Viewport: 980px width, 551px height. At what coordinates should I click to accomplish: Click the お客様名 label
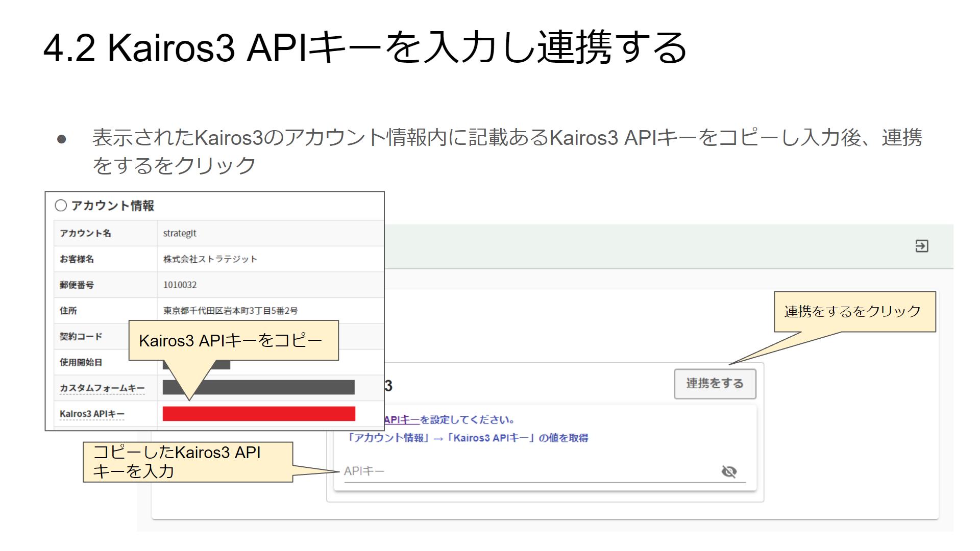click(x=77, y=259)
